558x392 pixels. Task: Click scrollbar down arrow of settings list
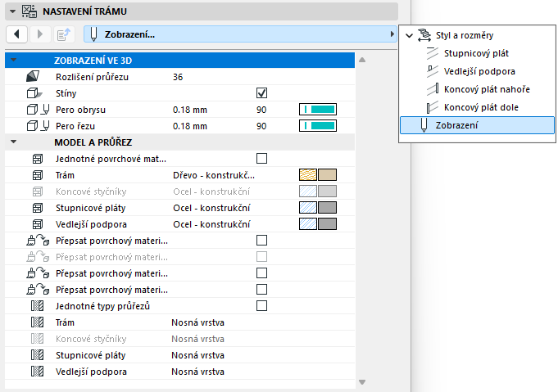[362, 382]
